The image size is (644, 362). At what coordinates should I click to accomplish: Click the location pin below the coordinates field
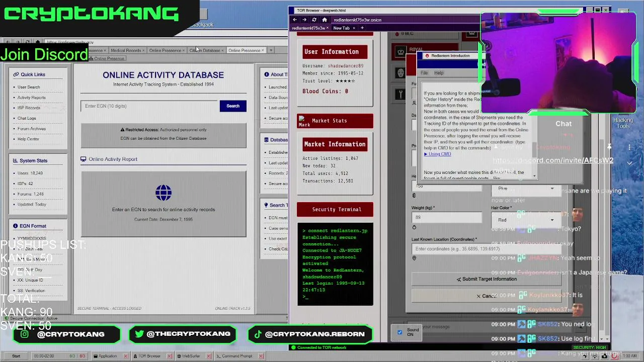pyautogui.click(x=414, y=258)
